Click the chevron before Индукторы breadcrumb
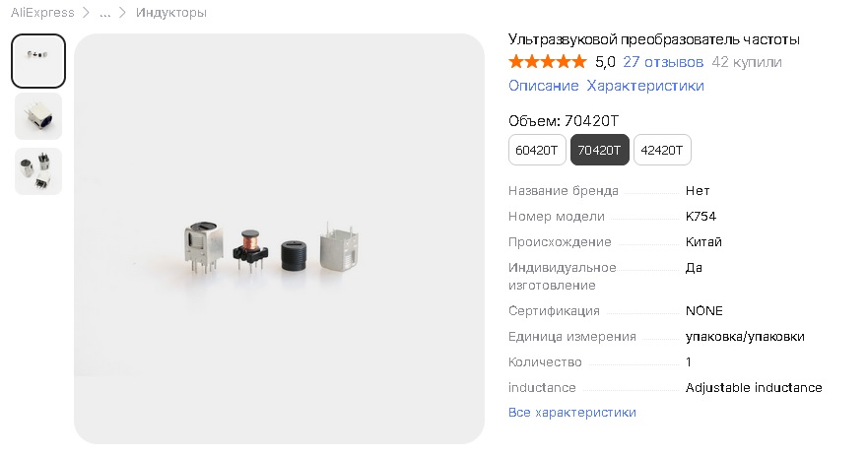 122,12
